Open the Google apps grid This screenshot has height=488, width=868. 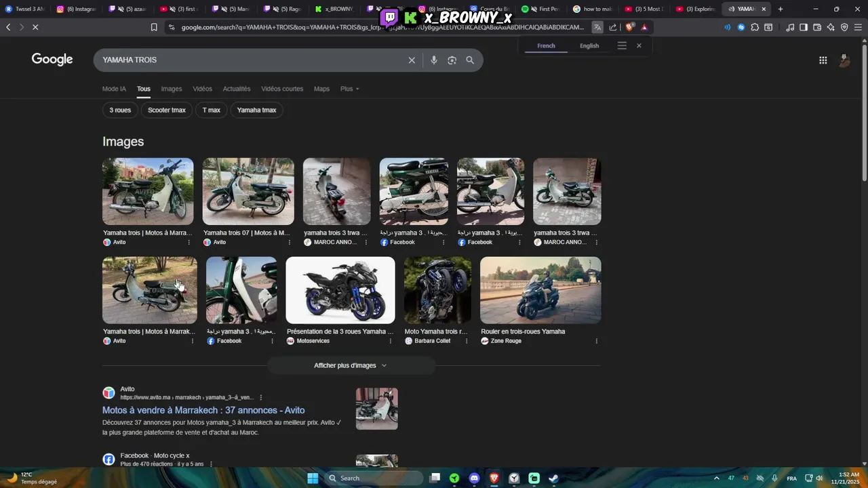coord(823,60)
